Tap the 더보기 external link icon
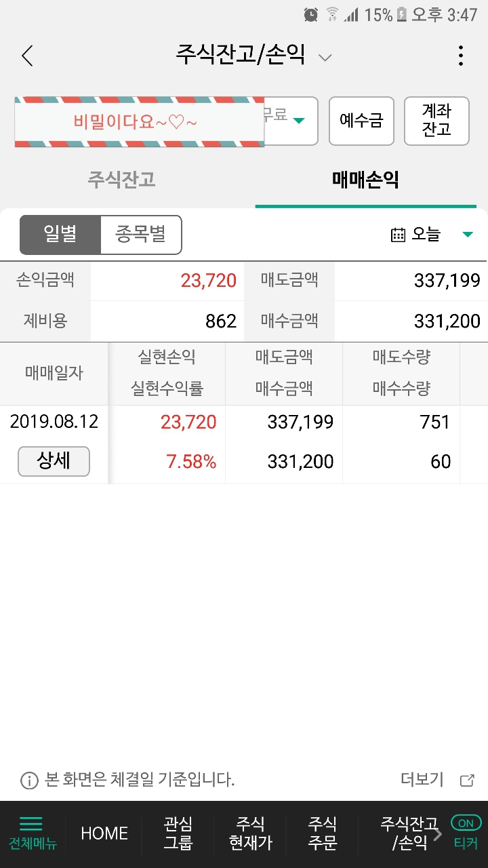The image size is (488, 868). pos(467,781)
